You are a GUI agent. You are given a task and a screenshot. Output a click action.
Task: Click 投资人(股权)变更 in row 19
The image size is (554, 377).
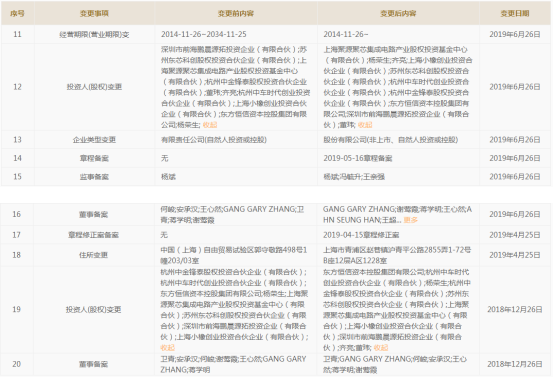pyautogui.click(x=93, y=310)
